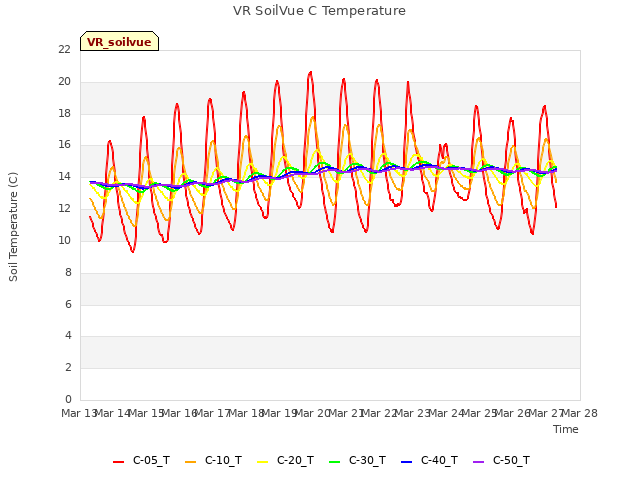Click the 0 y-axis tick label
Image resolution: width=640 pixels, height=480 pixels.
(x=68, y=399)
